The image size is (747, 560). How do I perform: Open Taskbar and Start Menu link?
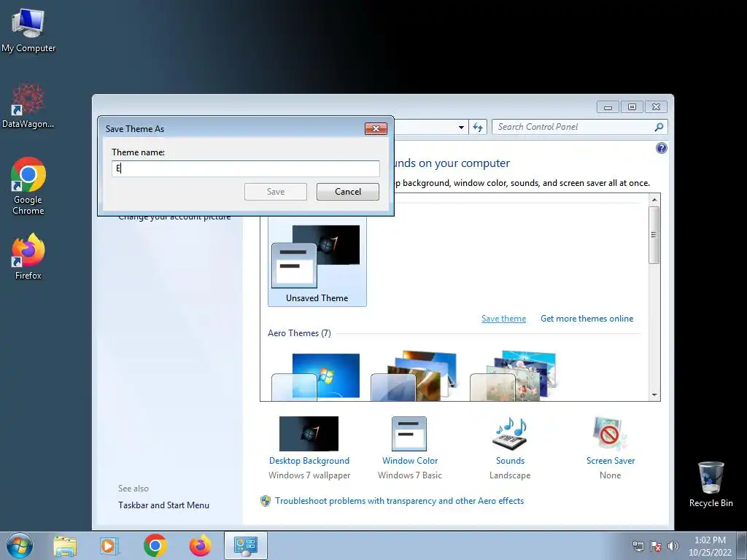164,505
